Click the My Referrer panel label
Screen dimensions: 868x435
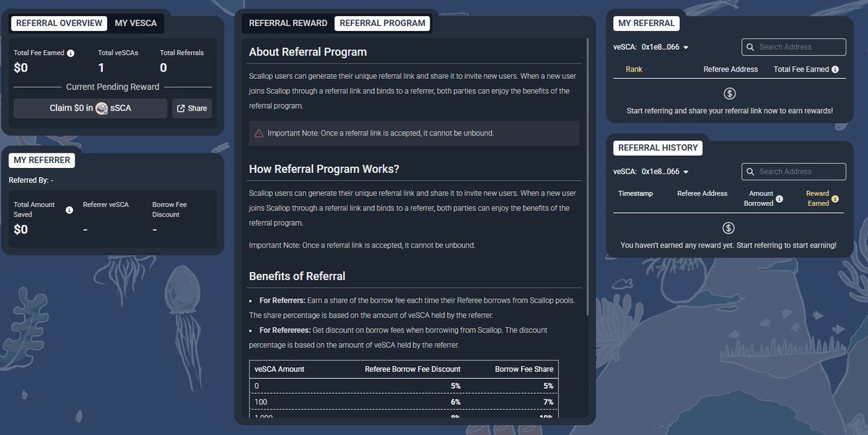pos(42,160)
